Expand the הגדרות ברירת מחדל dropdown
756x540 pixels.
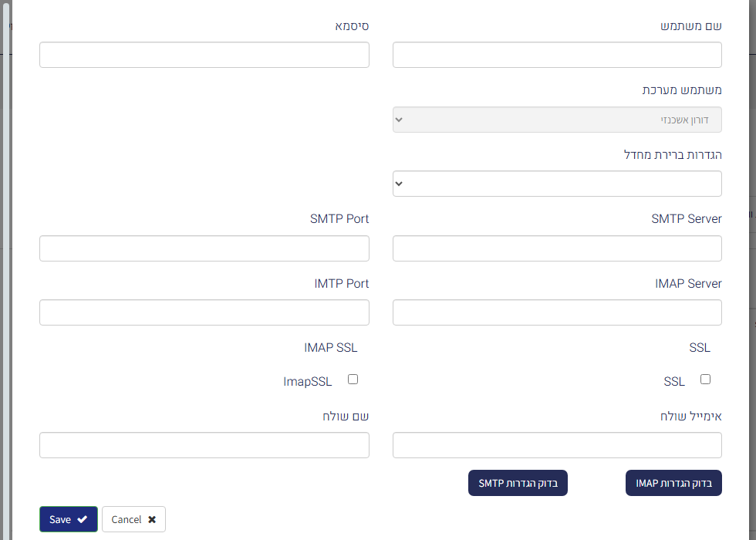[x=557, y=184]
